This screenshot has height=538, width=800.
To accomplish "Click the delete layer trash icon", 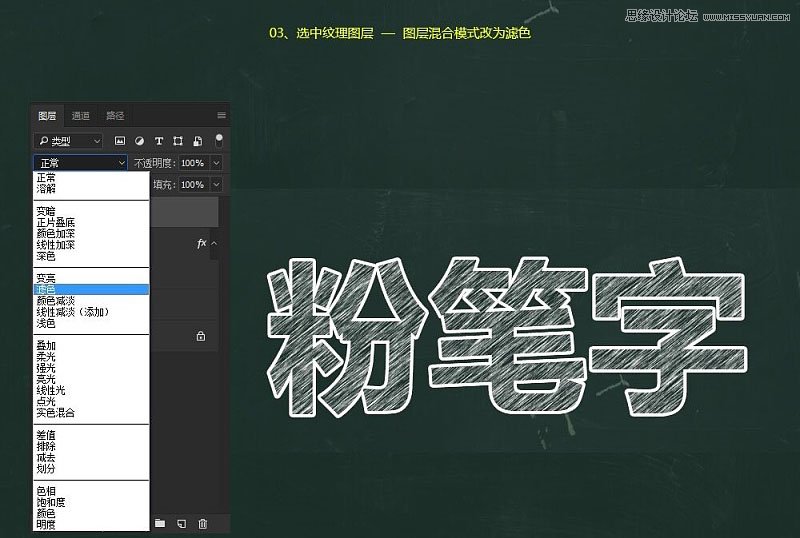I will pyautogui.click(x=203, y=523).
